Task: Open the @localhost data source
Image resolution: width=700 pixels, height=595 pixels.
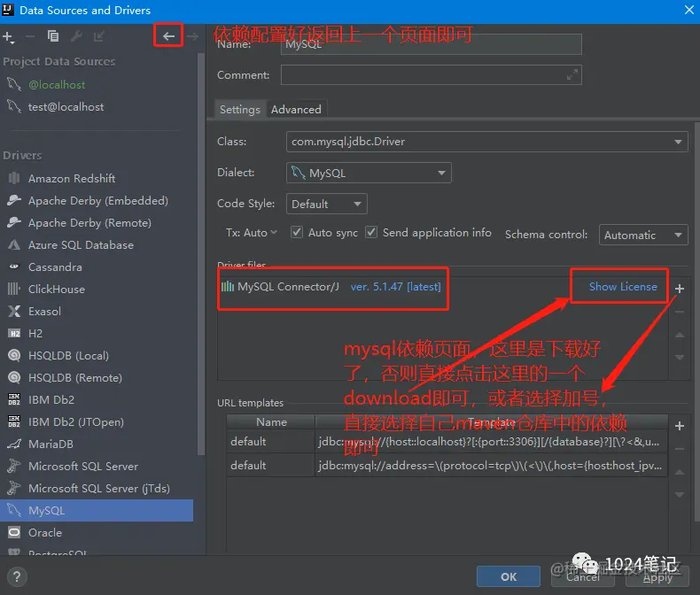Action: click(97, 85)
